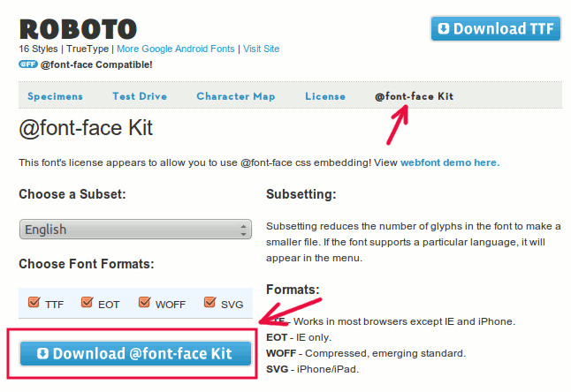Click the arrow icon on Download @font-face Kit
This screenshot has height=392, width=571.
42,354
